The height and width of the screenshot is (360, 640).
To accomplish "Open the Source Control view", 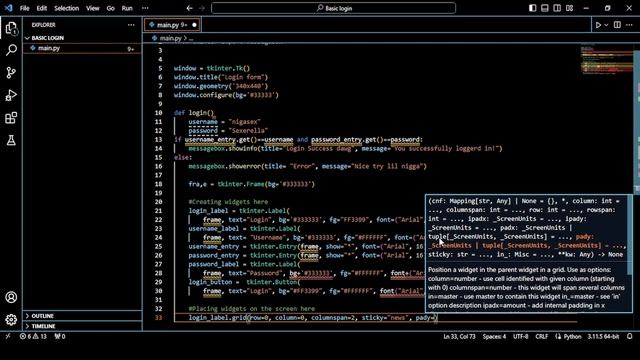I will pyautogui.click(x=11, y=73).
